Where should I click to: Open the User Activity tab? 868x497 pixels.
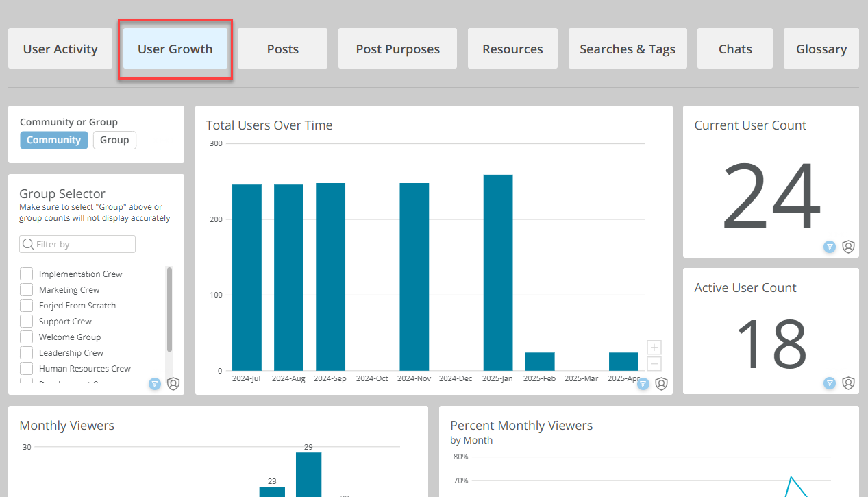tap(60, 49)
